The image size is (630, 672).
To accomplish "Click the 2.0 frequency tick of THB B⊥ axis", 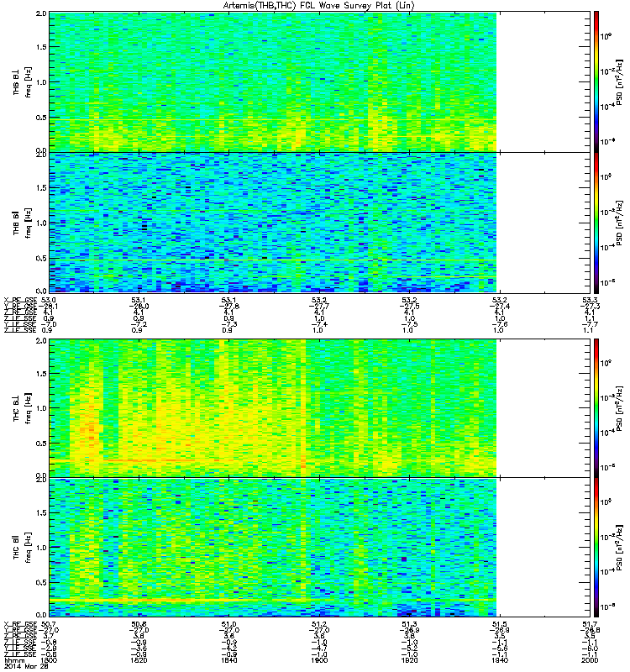I will 41,13.
